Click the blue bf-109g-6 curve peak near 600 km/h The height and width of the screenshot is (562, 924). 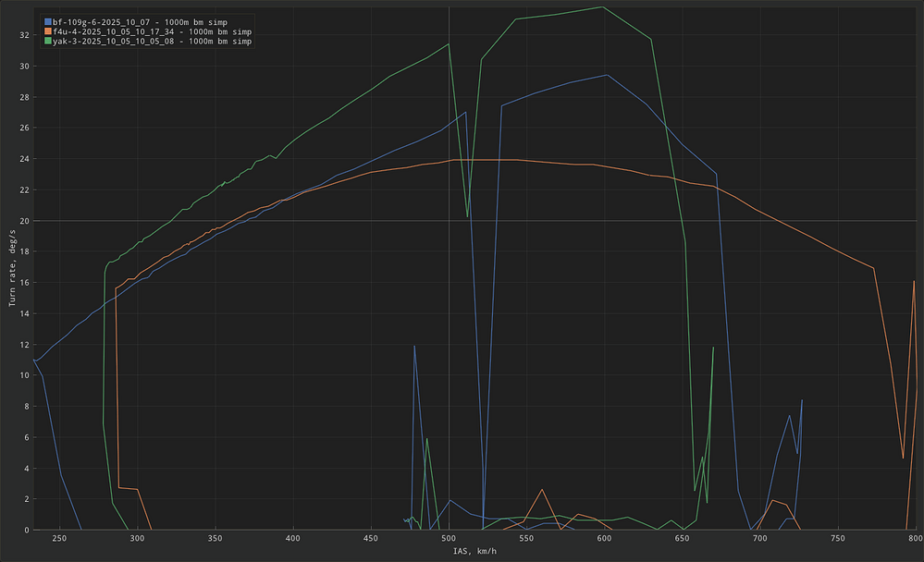click(x=607, y=75)
